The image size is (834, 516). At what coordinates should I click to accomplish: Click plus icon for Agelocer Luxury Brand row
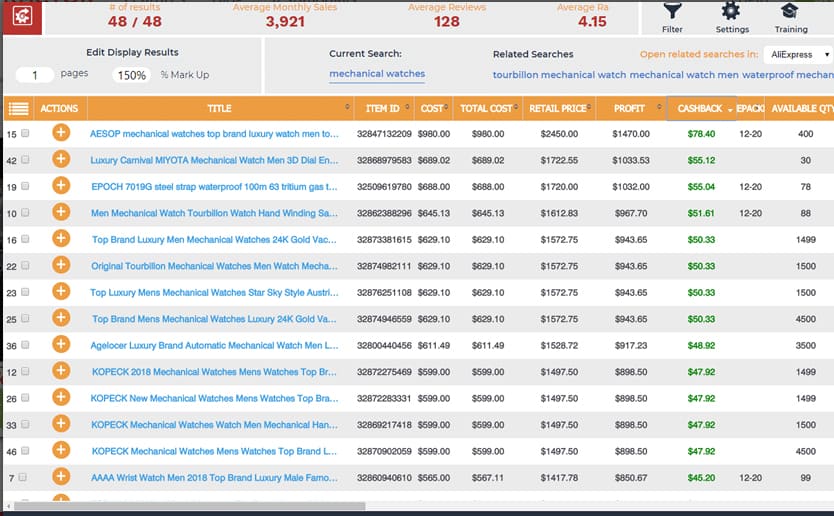(61, 344)
